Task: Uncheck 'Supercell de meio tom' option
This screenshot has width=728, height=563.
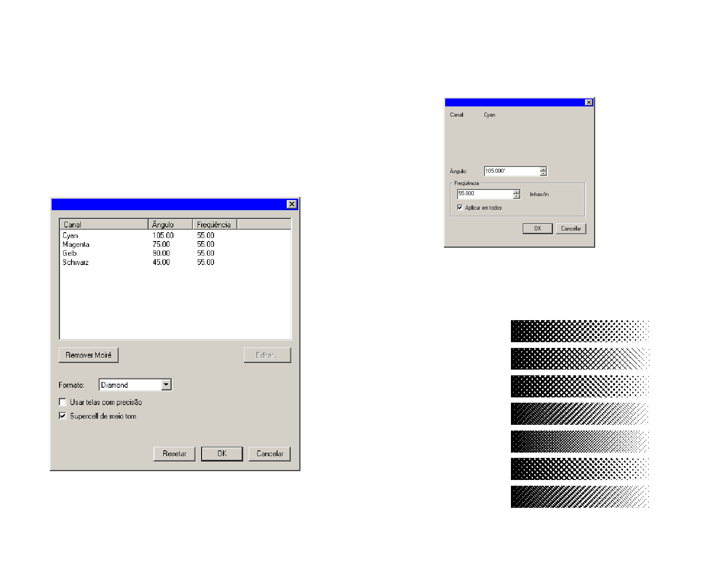Action: pos(63,416)
